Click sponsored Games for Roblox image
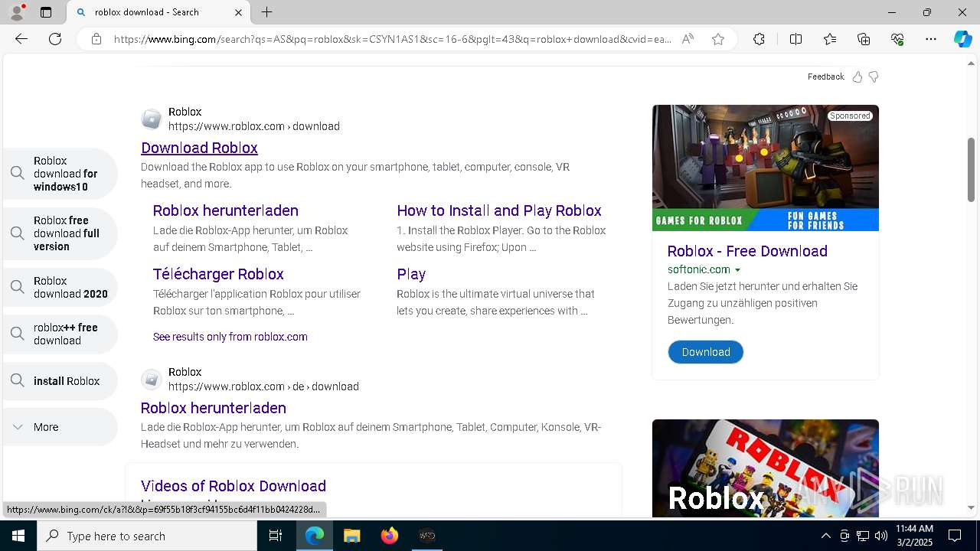 coord(765,168)
